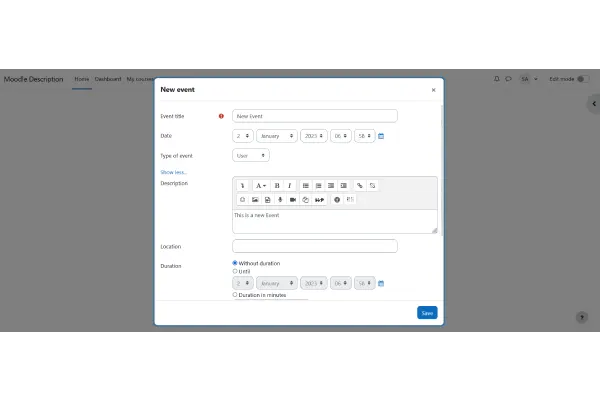The height and width of the screenshot is (400, 600).
Task: Open the Home navigation tab
Action: [x=81, y=78]
